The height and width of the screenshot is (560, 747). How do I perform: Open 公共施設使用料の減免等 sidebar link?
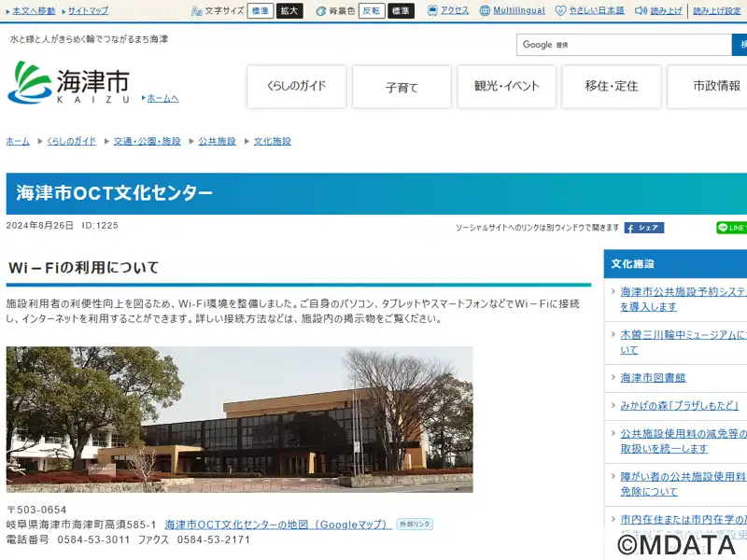click(x=684, y=441)
